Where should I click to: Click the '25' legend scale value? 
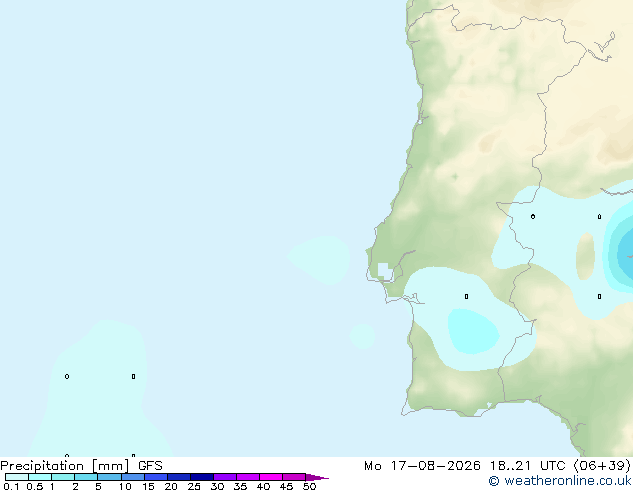point(194,486)
